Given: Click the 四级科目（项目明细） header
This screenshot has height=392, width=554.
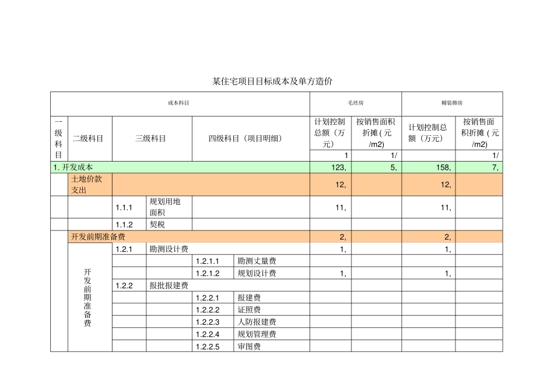Looking at the screenshot, I should [x=251, y=139].
